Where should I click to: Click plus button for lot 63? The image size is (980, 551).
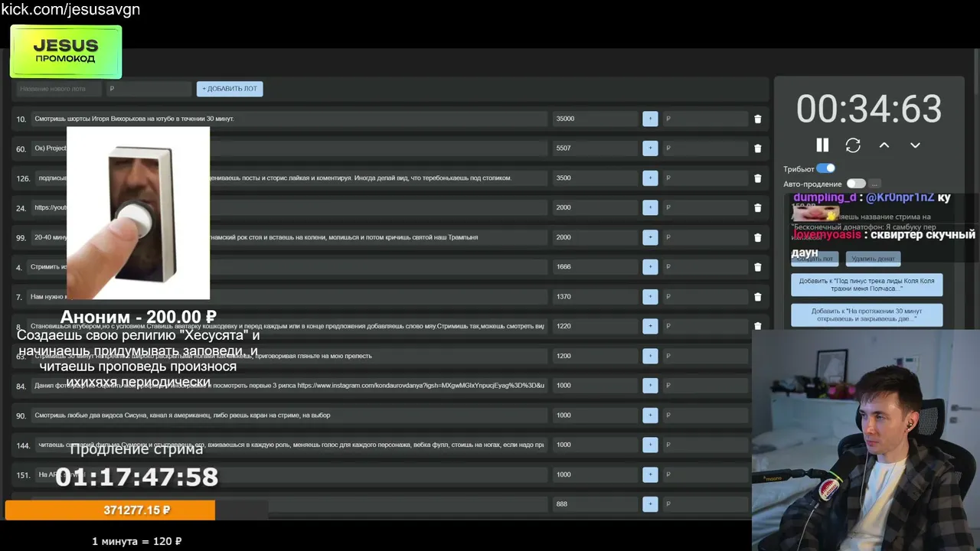650,356
